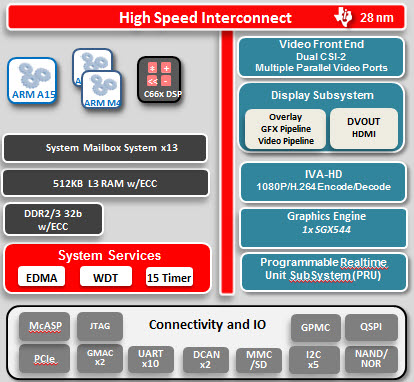Click the Multiple Parallel Video Ports text
This screenshot has width=414, height=382.
coord(321,68)
